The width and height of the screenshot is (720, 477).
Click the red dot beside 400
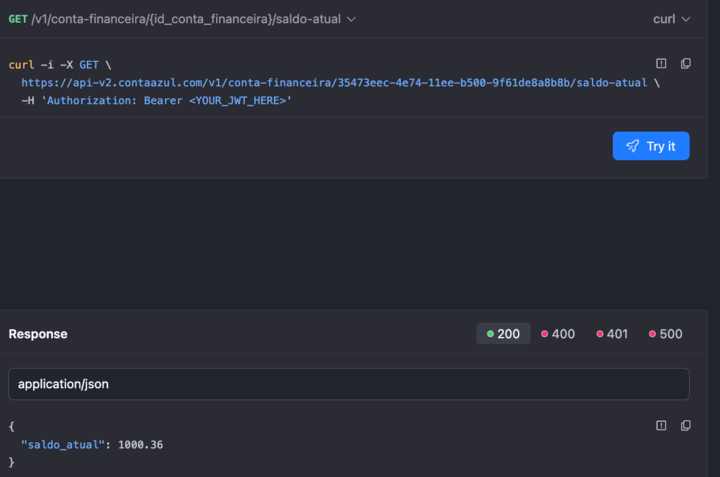coord(544,334)
